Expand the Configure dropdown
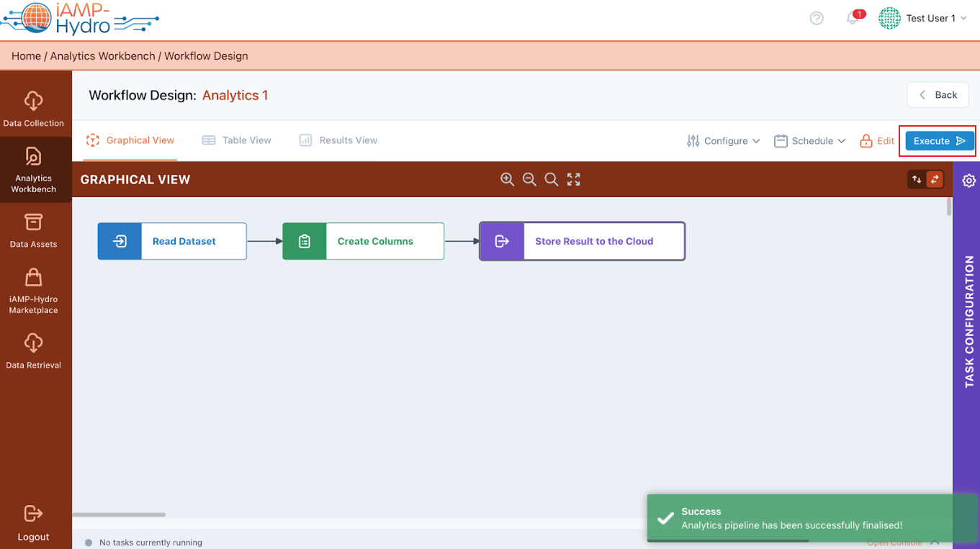The height and width of the screenshot is (549, 980). point(724,141)
